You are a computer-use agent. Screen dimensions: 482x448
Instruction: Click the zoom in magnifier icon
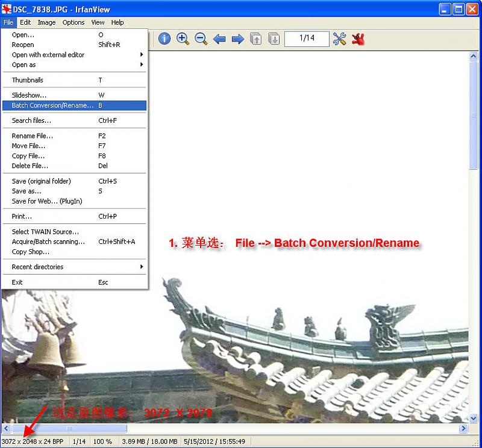[x=183, y=39]
